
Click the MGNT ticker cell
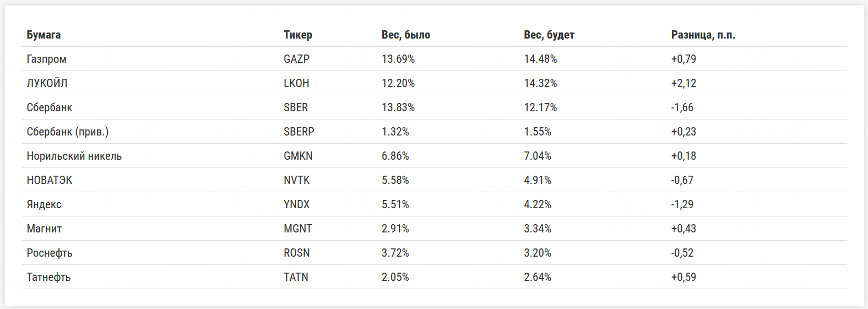tap(297, 229)
